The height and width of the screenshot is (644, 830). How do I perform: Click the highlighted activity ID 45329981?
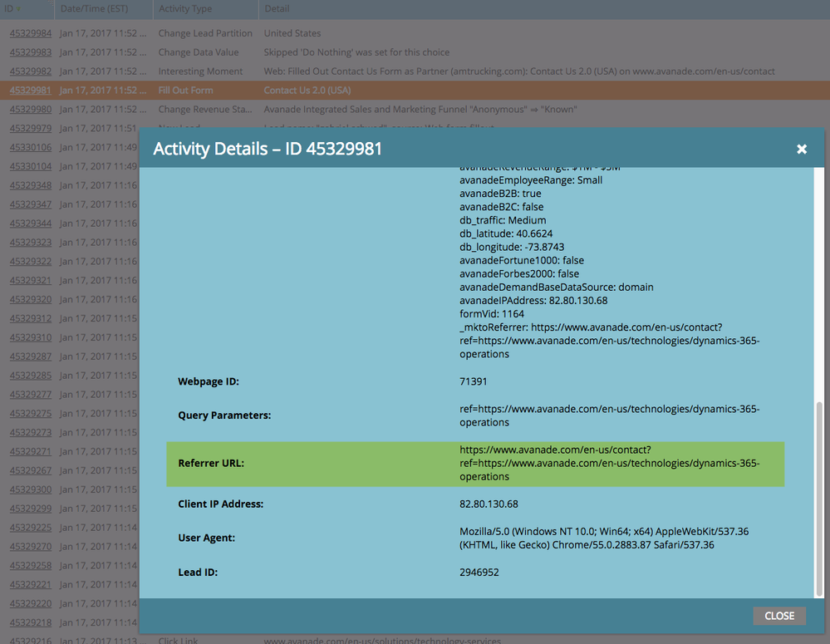pos(31,91)
